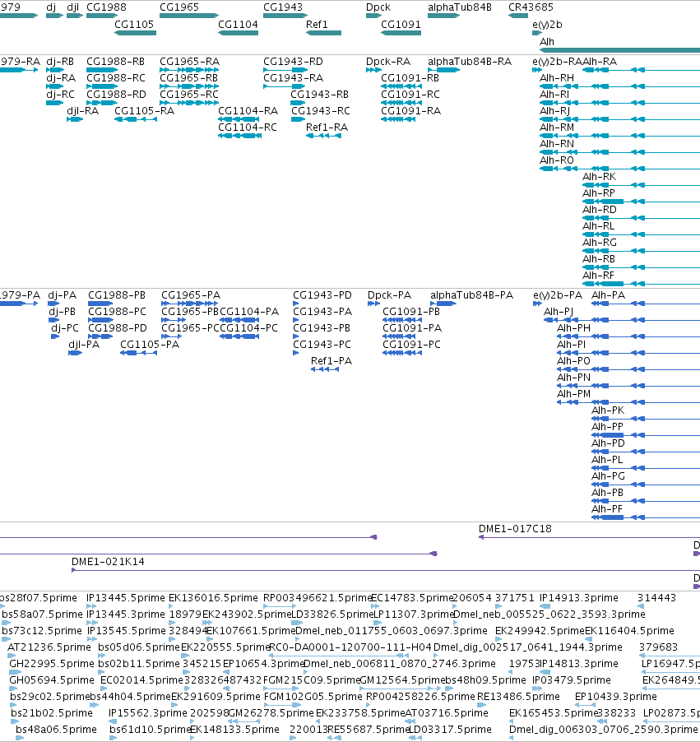Select the CG1105 gene label

pos(134,24)
